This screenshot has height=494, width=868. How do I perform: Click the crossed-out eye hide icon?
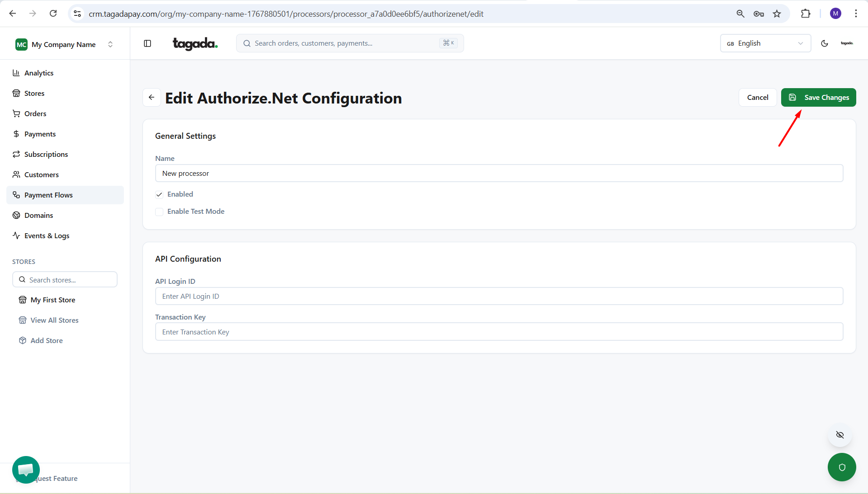click(x=840, y=435)
